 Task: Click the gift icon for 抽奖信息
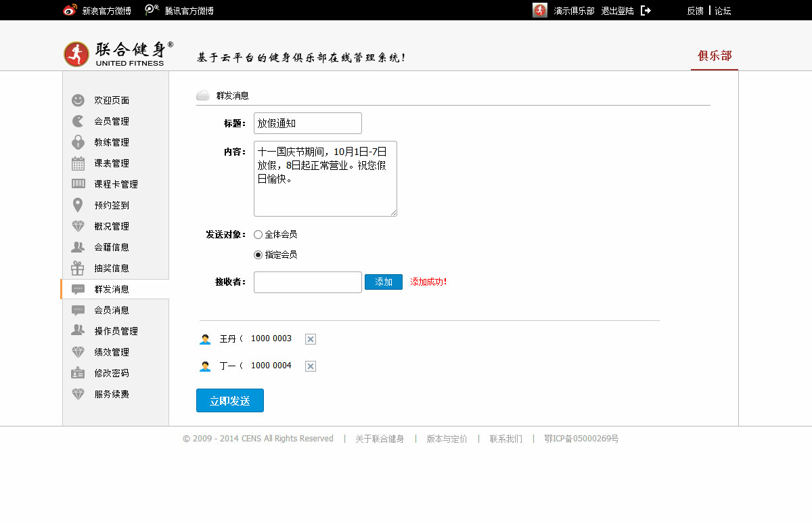click(78, 268)
